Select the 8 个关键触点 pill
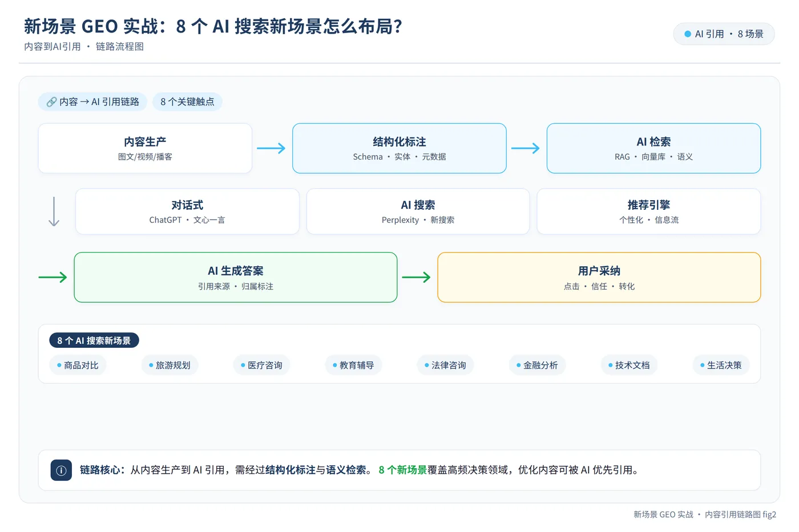 187,102
